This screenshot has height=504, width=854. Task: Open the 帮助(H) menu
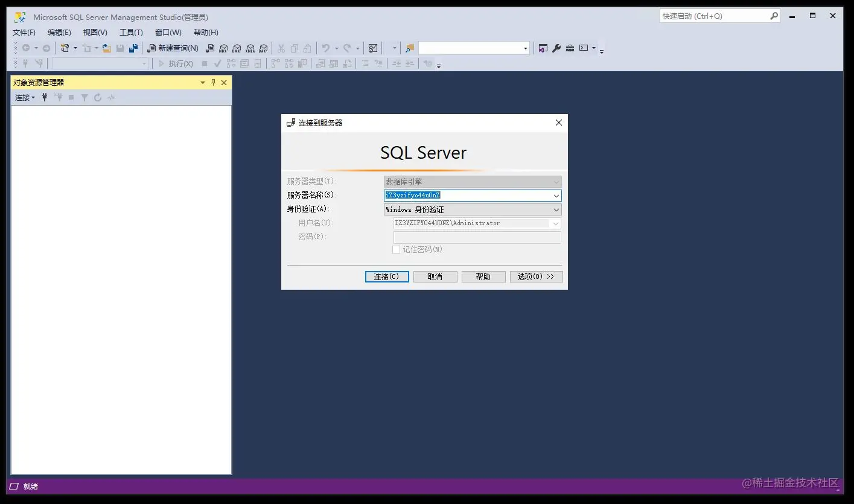click(206, 33)
